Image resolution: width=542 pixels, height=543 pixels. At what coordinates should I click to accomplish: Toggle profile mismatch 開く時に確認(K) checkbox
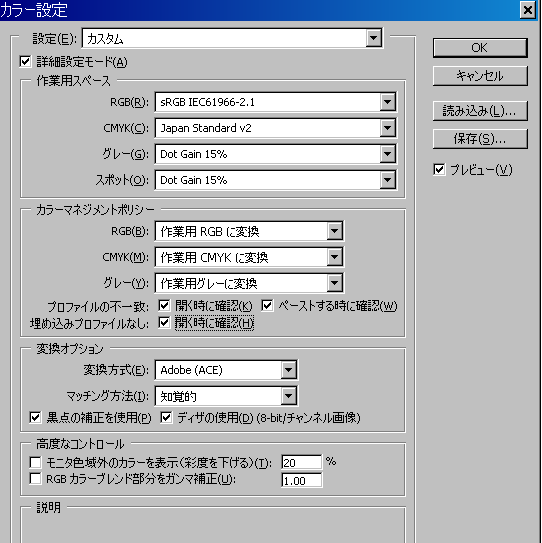(x=164, y=305)
